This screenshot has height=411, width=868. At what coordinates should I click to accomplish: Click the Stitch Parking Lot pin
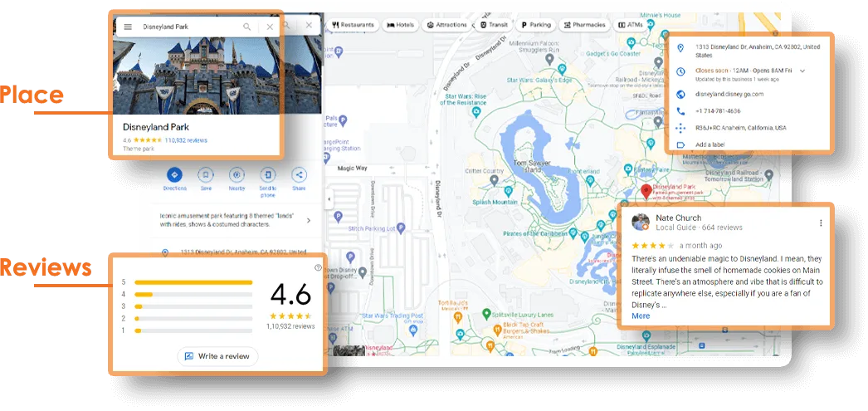pos(402,228)
